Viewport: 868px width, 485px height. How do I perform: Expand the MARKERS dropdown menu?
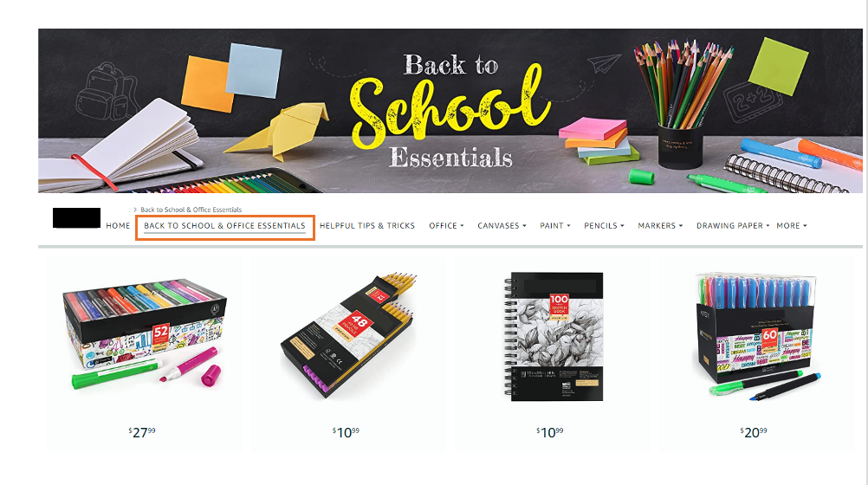pyautogui.click(x=660, y=226)
